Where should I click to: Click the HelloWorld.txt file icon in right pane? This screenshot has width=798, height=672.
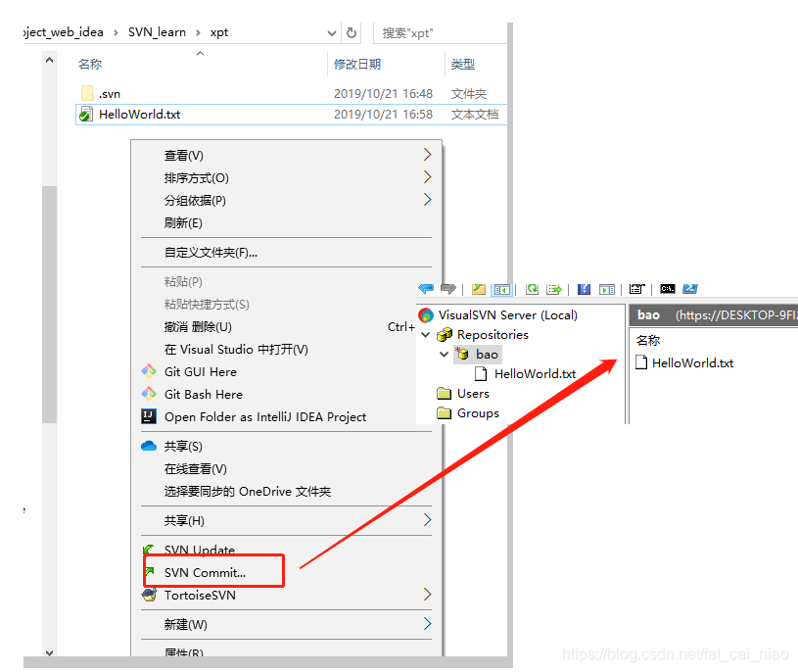(x=641, y=362)
